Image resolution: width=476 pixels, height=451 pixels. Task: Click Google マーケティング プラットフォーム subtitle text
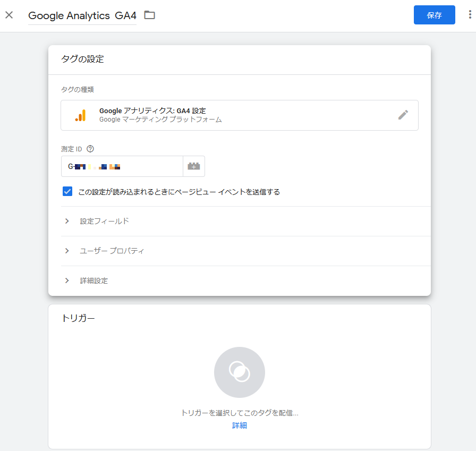coord(160,120)
